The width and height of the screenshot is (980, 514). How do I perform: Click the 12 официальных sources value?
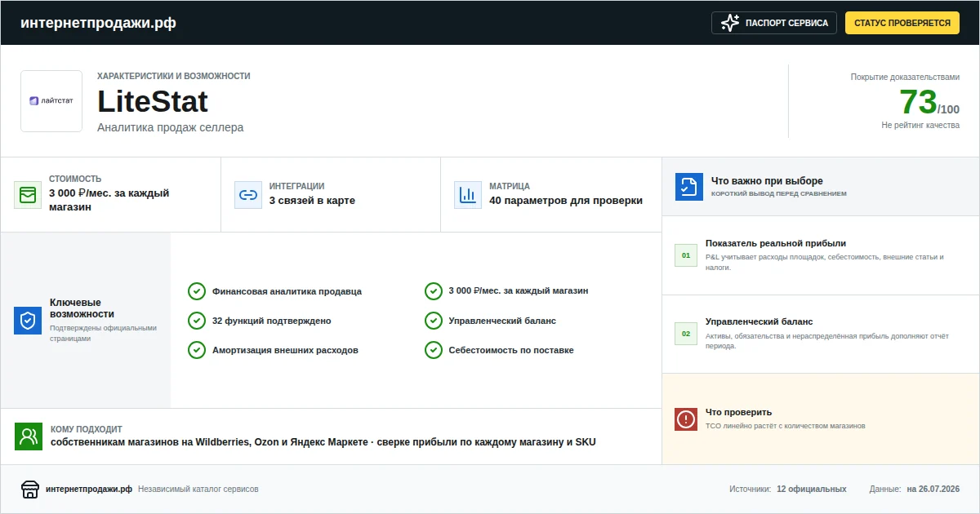[x=812, y=490]
